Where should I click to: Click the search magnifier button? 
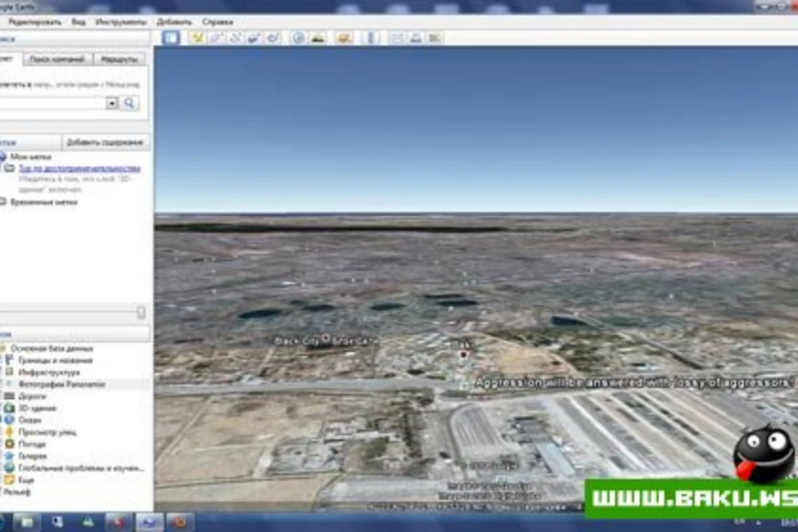(130, 103)
